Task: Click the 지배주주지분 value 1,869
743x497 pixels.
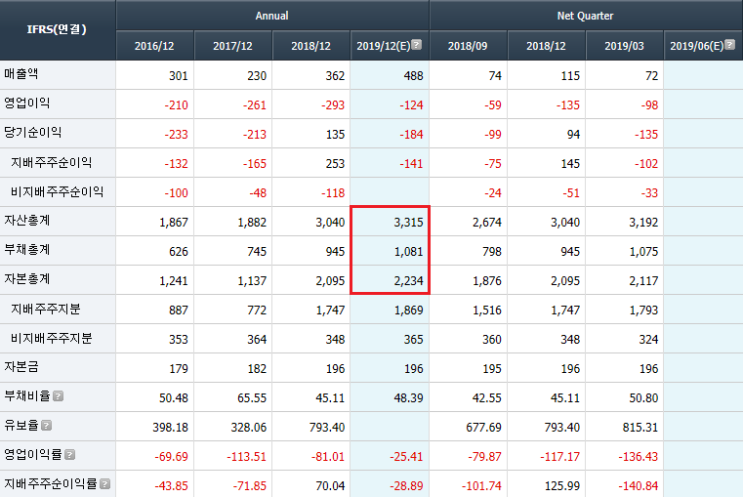Action: tap(408, 310)
